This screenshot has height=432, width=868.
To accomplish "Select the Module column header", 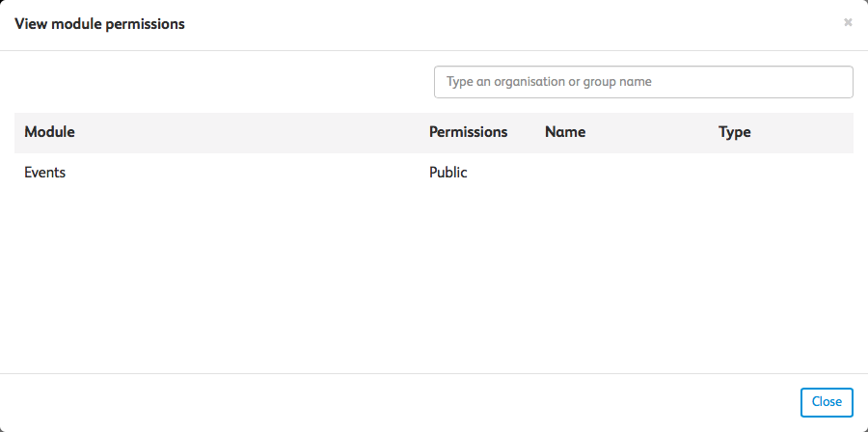I will coord(49,132).
